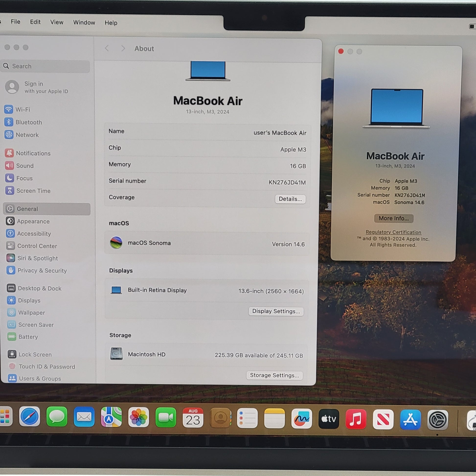
Task: Click Memory value 16 GB in Settings
Action: point(298,166)
